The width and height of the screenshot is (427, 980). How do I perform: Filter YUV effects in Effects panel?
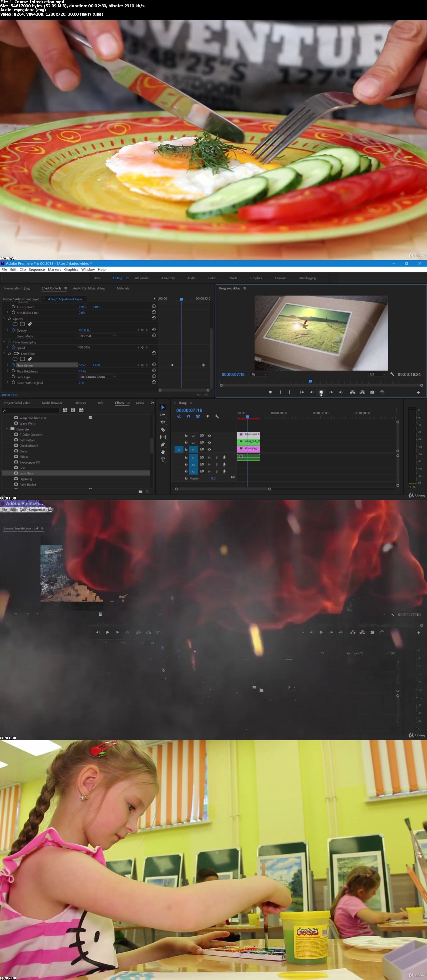point(81,410)
